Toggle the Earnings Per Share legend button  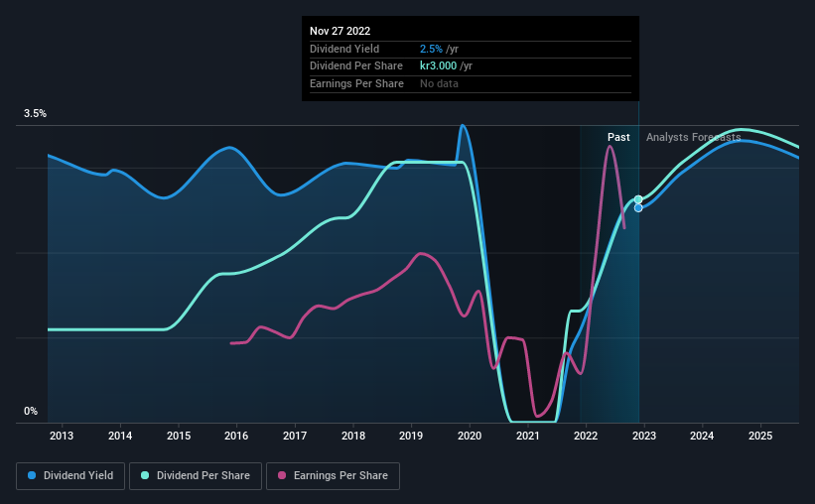tap(333, 476)
